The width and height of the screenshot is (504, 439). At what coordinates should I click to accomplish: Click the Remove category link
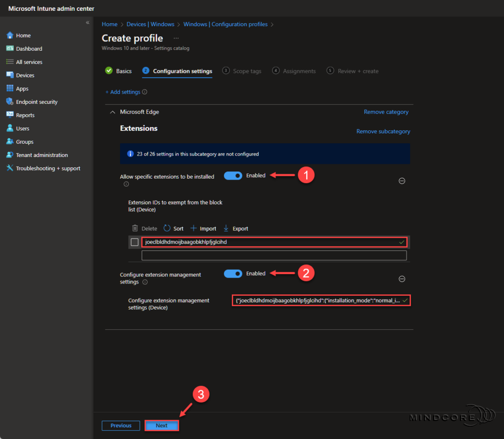(x=386, y=112)
